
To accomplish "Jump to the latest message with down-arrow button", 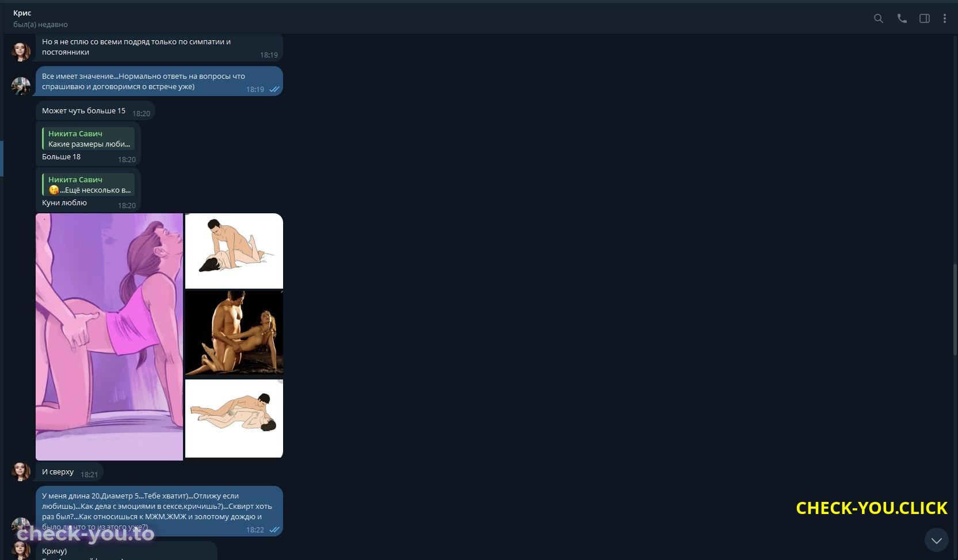I will [x=936, y=540].
